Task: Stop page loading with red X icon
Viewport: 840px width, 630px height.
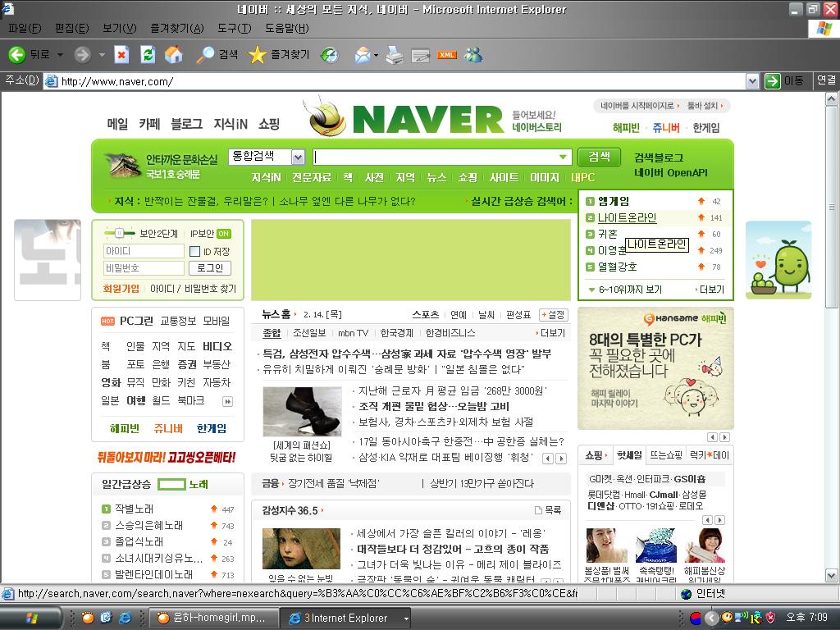Action: pyautogui.click(x=121, y=54)
